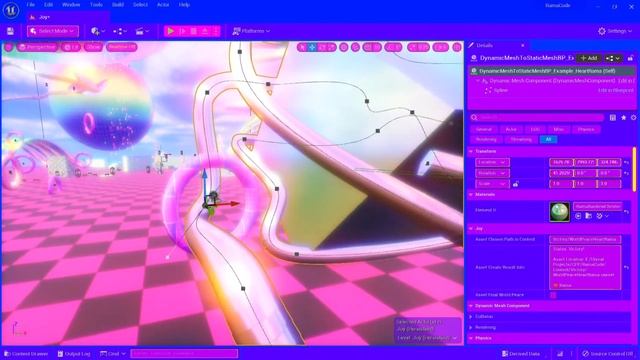
Task: Open the Location type dropdown
Action: 492,162
